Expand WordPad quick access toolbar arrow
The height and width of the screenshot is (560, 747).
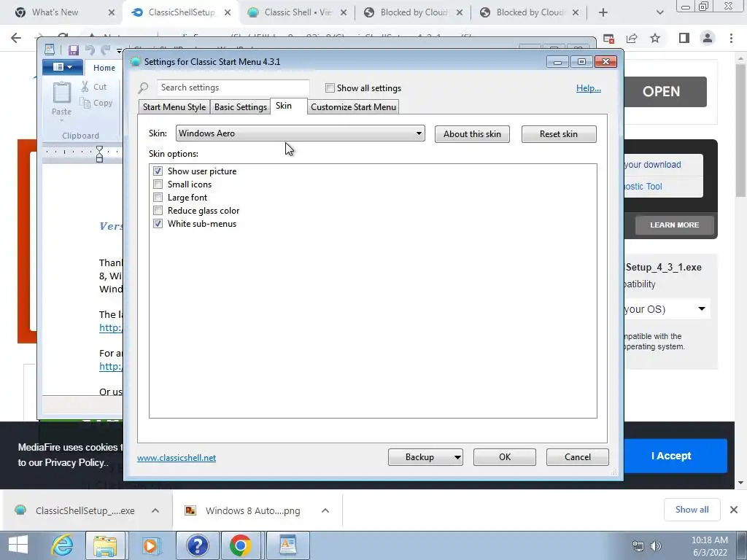pyautogui.click(x=119, y=50)
